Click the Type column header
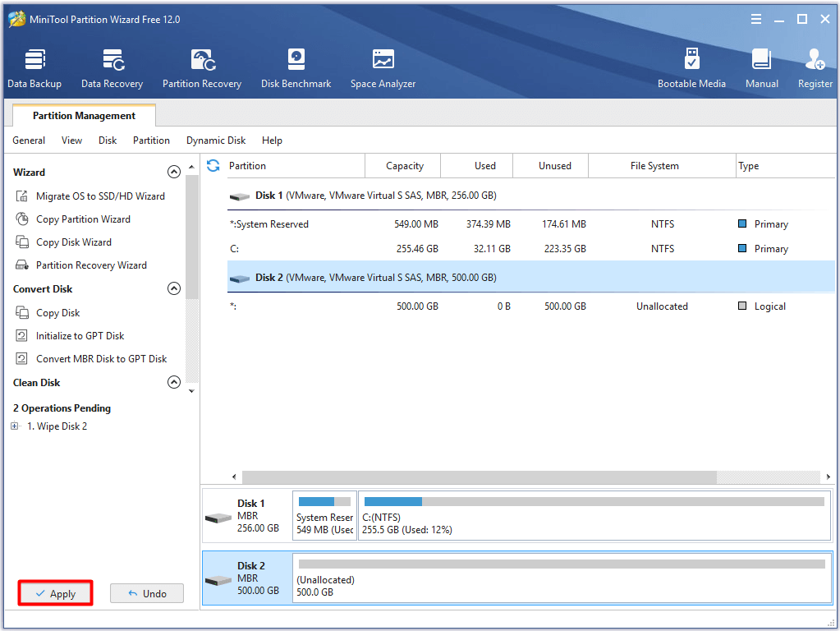 tap(785, 166)
